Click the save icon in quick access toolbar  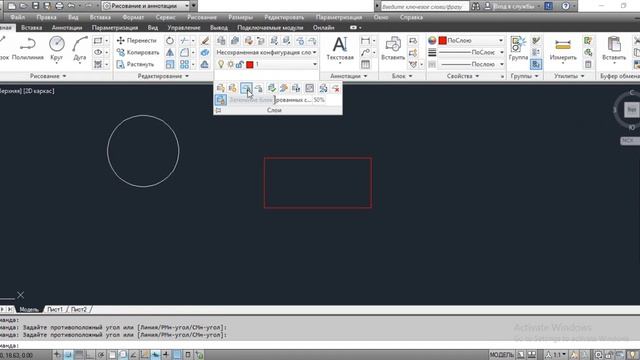(x=36, y=6)
